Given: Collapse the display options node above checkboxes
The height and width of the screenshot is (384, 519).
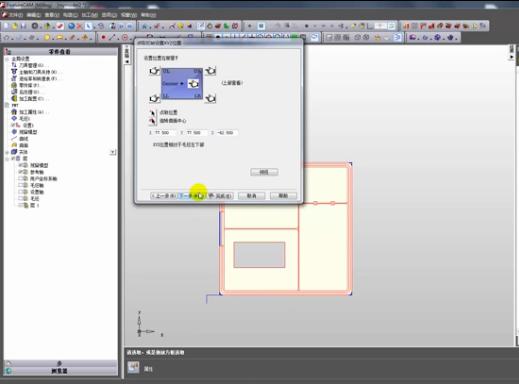Looking at the screenshot, I should [7, 159].
